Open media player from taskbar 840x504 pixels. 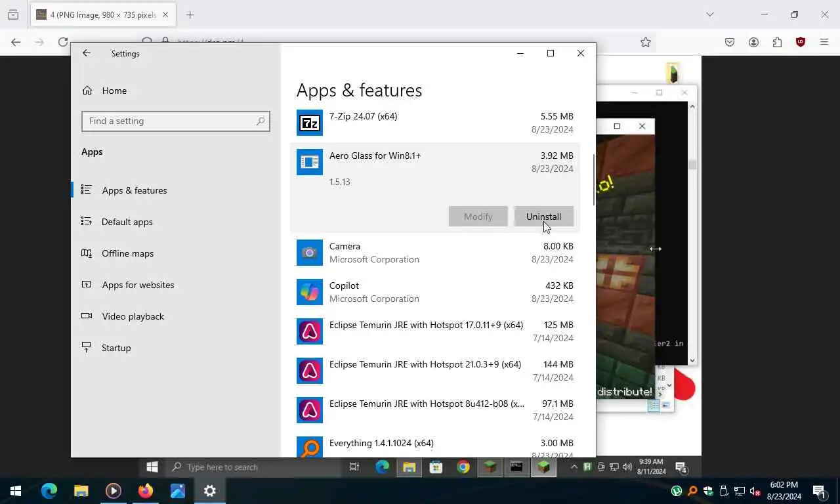[x=113, y=491]
